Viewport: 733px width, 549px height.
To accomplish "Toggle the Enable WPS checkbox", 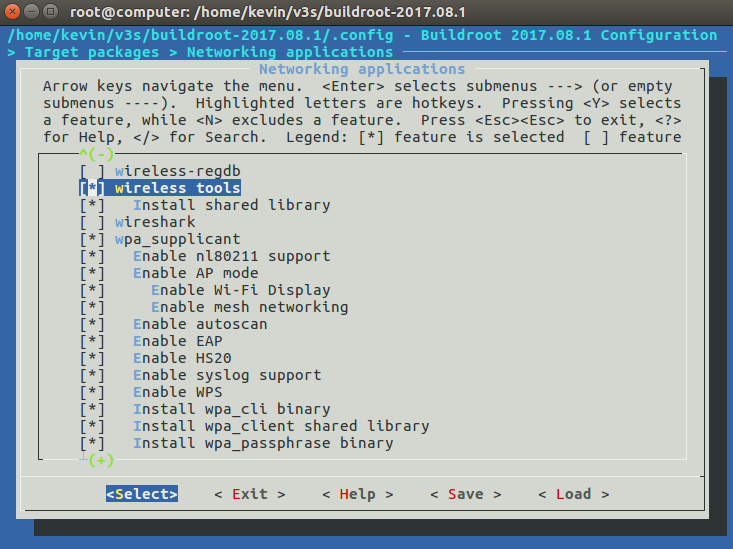I will tap(92, 392).
